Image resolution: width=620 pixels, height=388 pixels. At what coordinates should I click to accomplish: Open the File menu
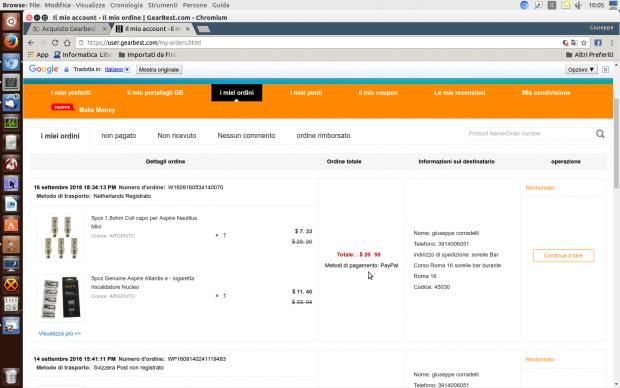pyautogui.click(x=34, y=5)
